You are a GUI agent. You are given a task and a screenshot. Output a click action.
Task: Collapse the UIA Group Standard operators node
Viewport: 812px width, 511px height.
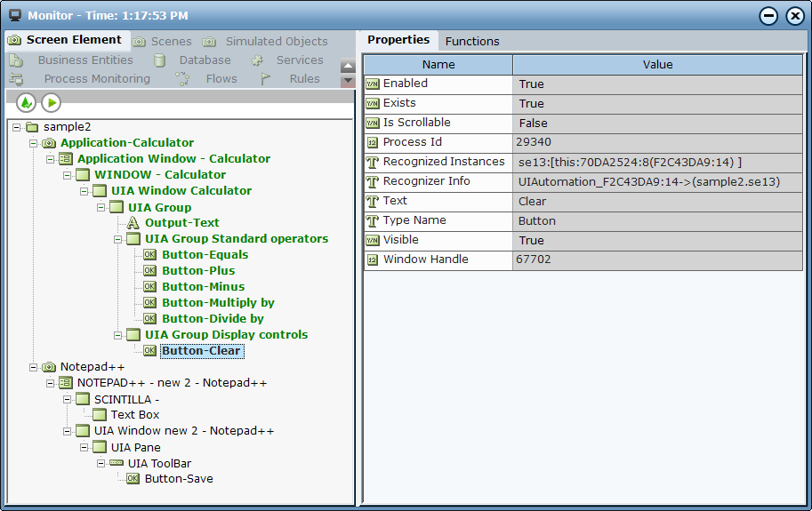[x=117, y=239]
